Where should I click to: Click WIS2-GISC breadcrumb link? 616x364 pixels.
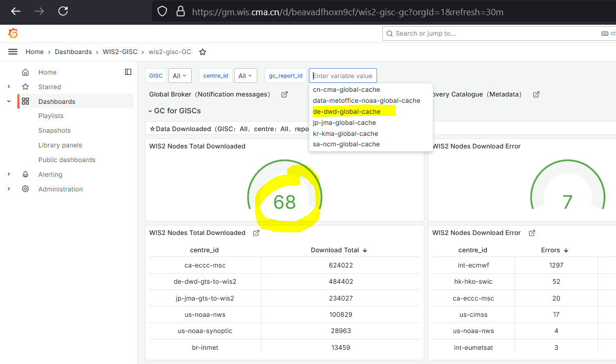120,52
